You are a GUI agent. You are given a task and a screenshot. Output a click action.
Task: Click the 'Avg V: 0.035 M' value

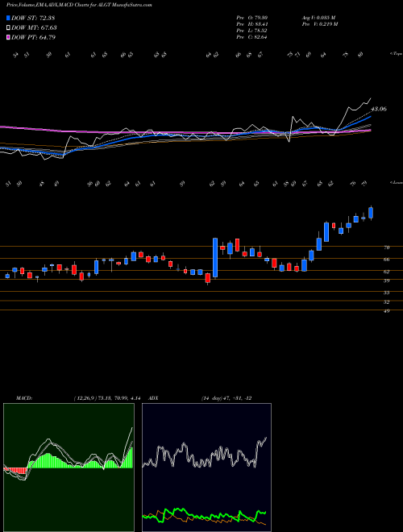[318, 18]
